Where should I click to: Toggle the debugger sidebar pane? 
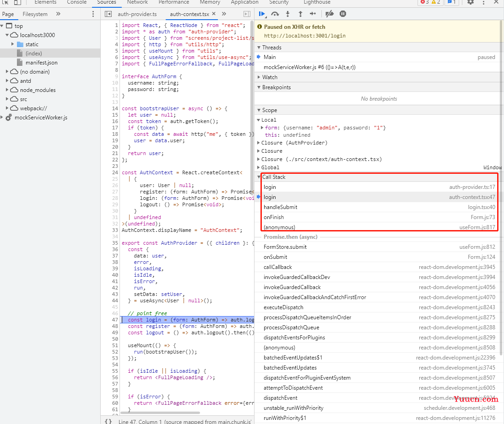point(247,14)
